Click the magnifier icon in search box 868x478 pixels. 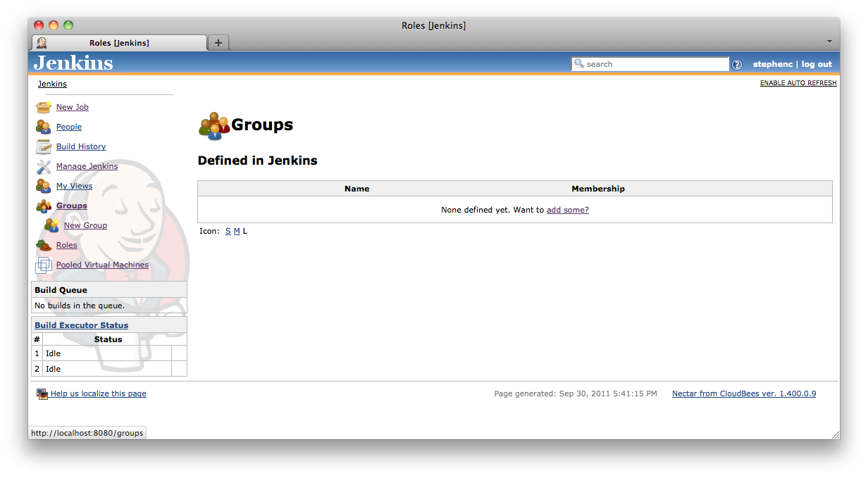[579, 63]
